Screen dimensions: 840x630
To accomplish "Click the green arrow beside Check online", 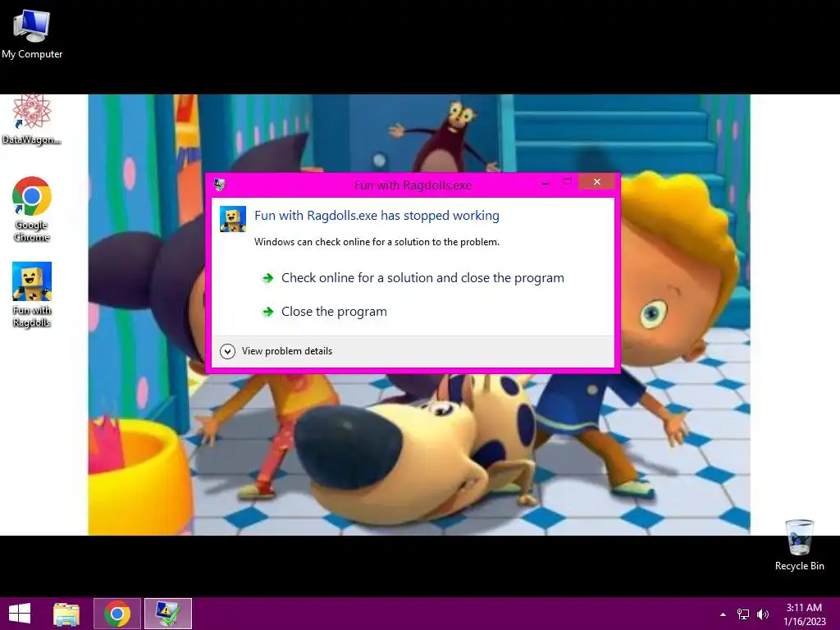I will coord(268,278).
